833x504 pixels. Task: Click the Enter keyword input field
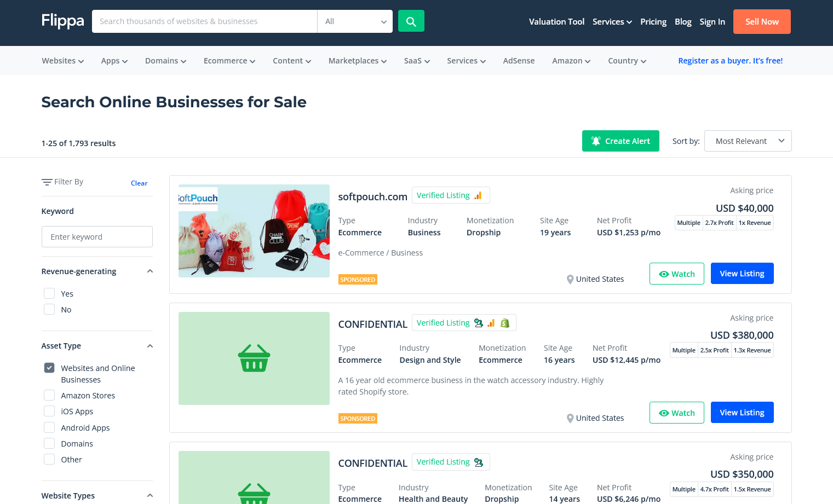(97, 237)
